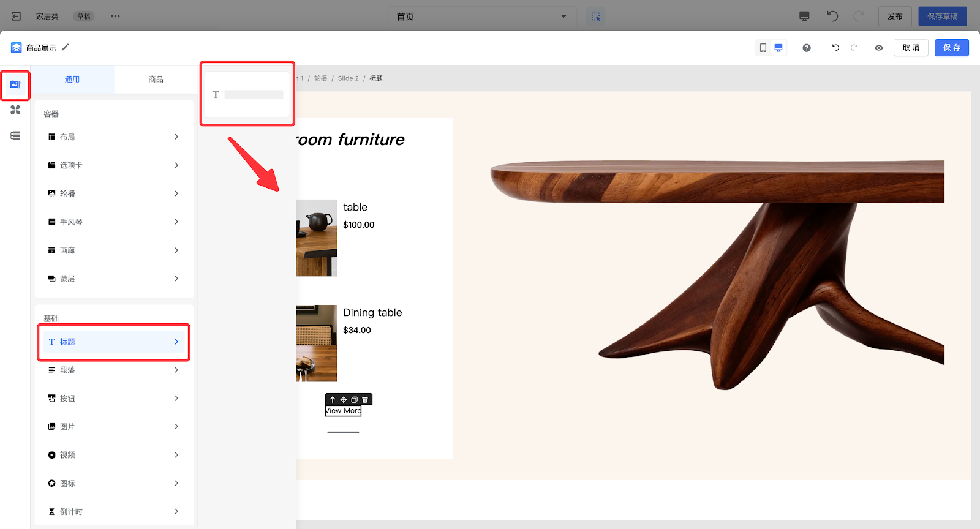Toggle preview with the eye icon
Image resolution: width=980 pixels, height=529 pixels.
(879, 48)
